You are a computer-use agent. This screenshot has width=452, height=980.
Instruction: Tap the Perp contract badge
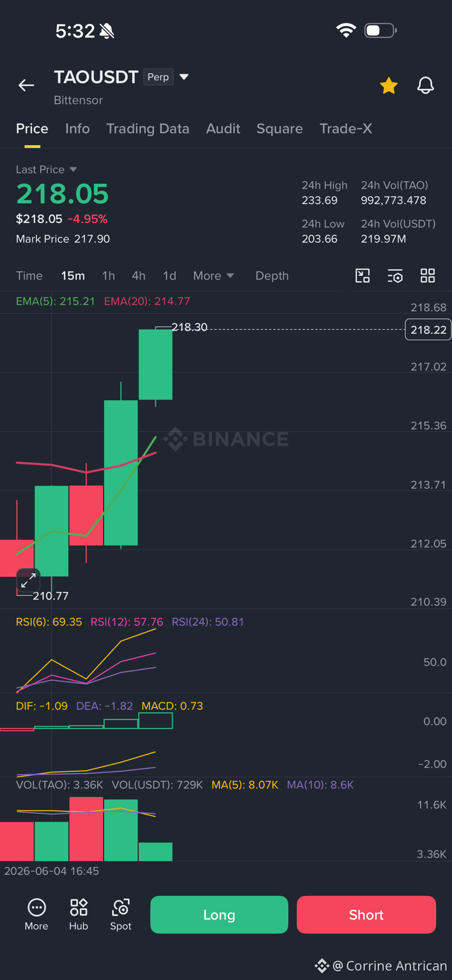(158, 77)
